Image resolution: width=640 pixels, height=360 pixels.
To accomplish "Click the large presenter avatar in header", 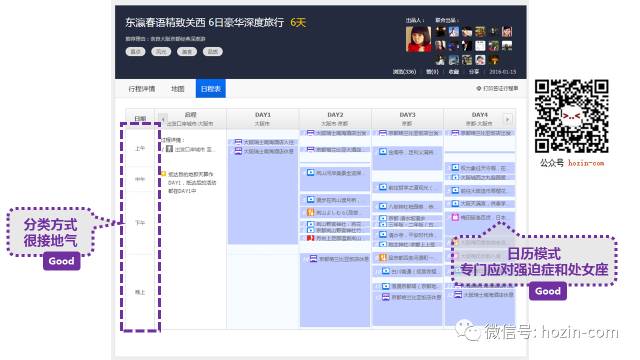I will (418, 39).
